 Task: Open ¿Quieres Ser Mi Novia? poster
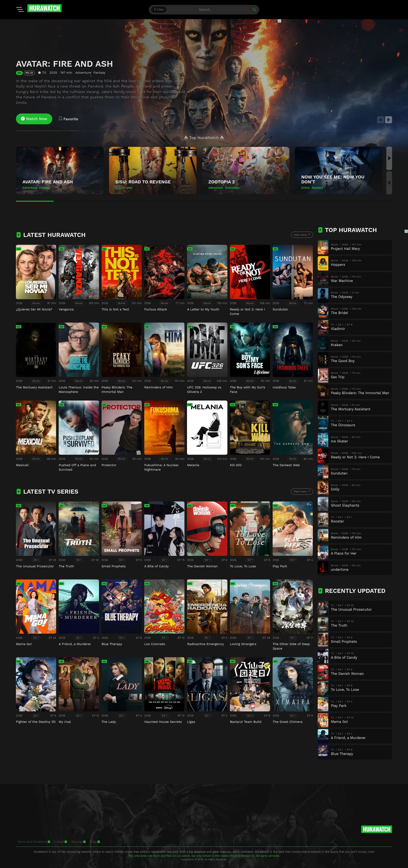[x=36, y=272]
